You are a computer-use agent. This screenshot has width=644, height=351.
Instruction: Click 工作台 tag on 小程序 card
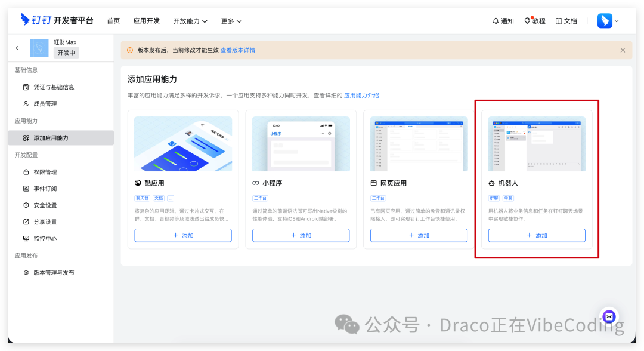261,198
